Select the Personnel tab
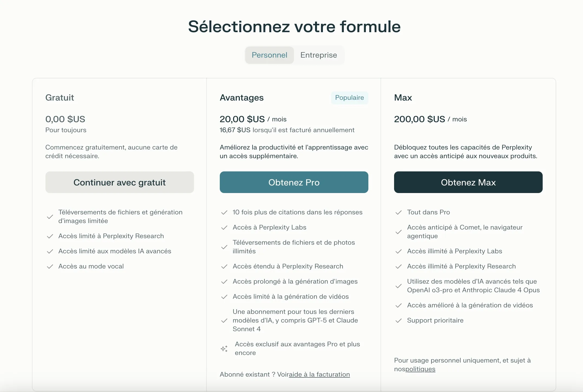The image size is (583, 392). point(269,55)
